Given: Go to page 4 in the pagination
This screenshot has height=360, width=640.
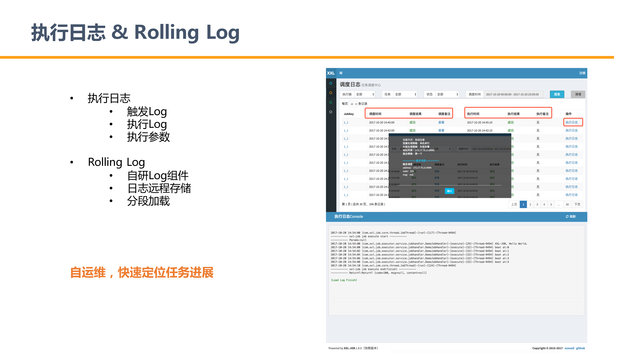Looking at the screenshot, I should 544,204.
